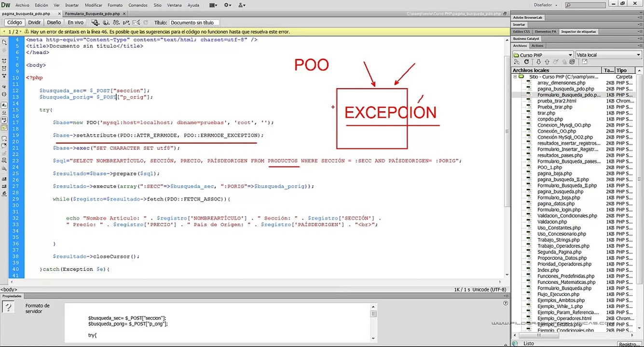
Task: Click the connect to remote server icon
Action: 517,62
